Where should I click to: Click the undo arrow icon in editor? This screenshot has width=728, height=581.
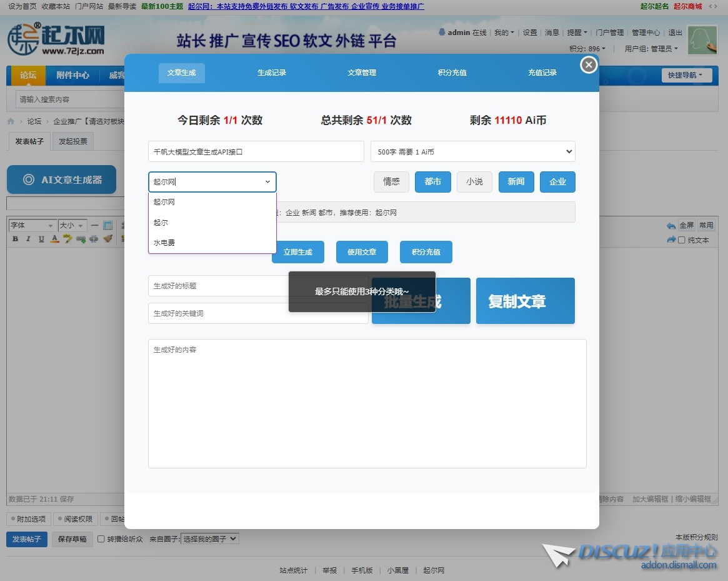point(671,226)
